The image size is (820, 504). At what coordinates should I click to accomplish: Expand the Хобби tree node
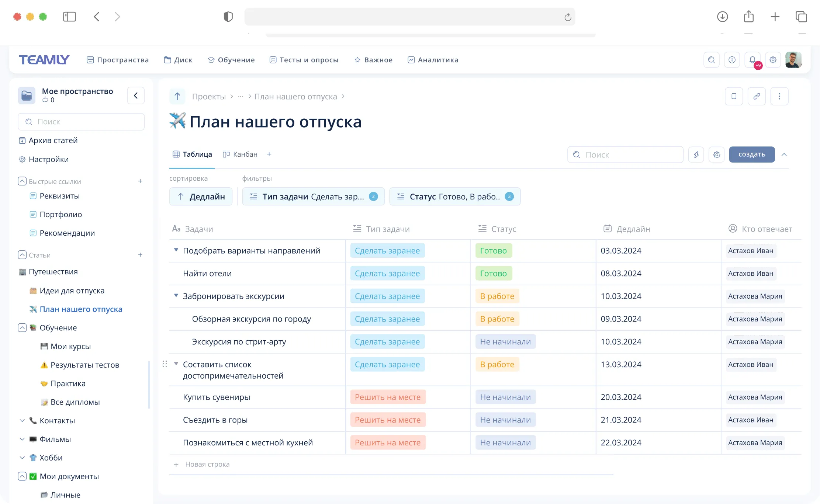pos(22,458)
